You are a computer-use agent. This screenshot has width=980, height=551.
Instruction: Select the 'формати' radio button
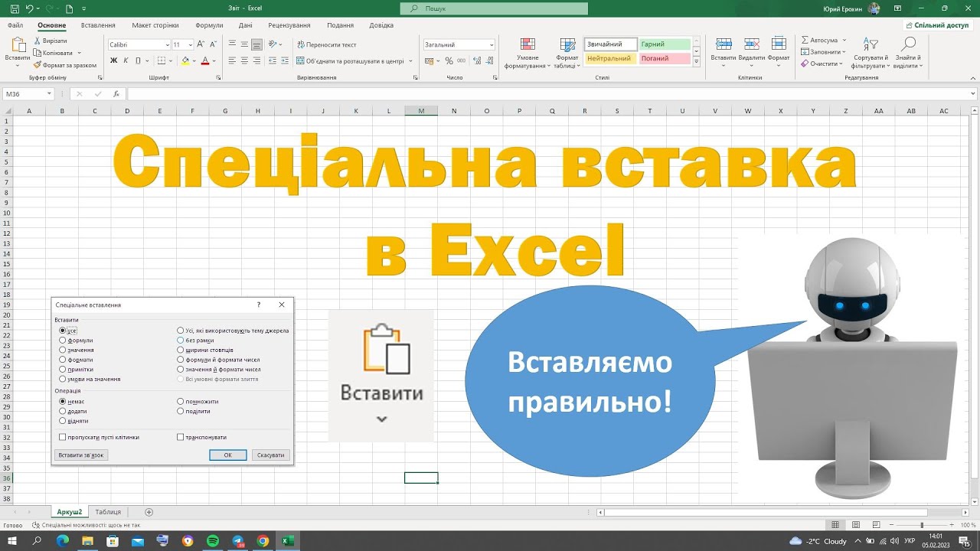pyautogui.click(x=63, y=360)
